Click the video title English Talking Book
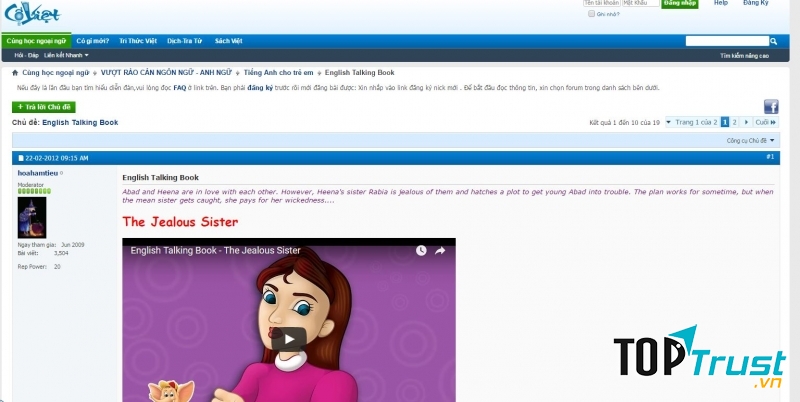This screenshot has height=402, width=800. tap(215, 250)
